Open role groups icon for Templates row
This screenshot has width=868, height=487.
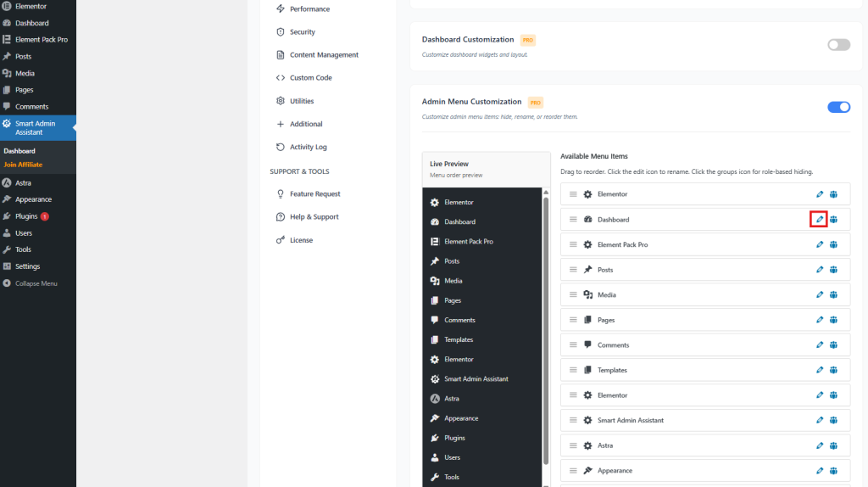(x=834, y=370)
